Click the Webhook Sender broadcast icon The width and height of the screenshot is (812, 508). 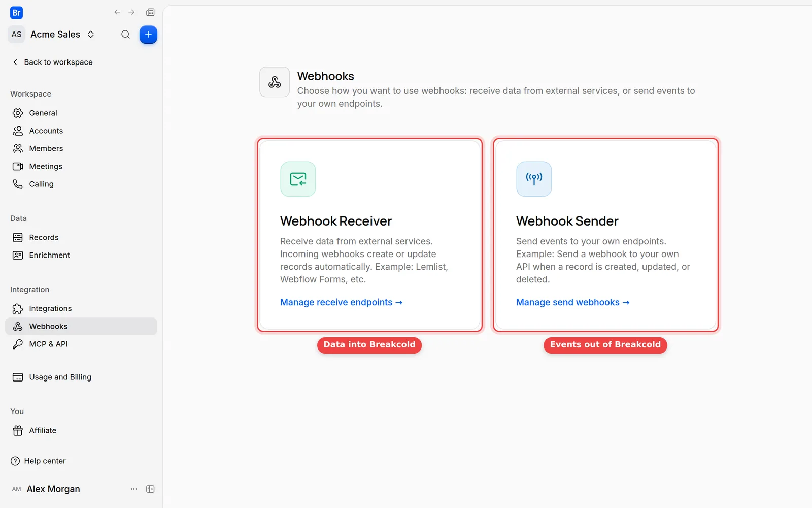click(534, 179)
